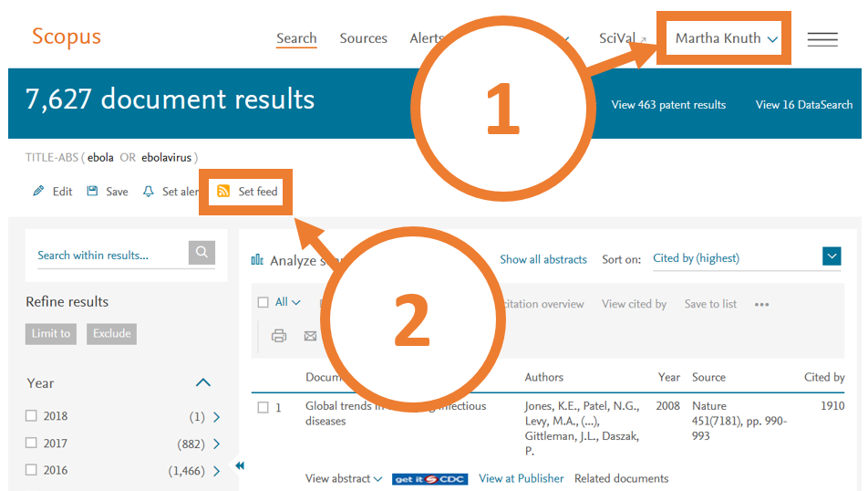The height and width of the screenshot is (491, 868).
Task: Go to the Search tab
Action: coord(296,38)
